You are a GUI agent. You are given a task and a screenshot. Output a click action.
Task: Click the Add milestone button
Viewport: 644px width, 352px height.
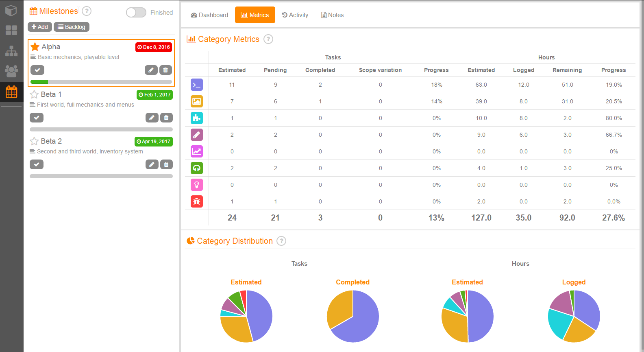40,27
